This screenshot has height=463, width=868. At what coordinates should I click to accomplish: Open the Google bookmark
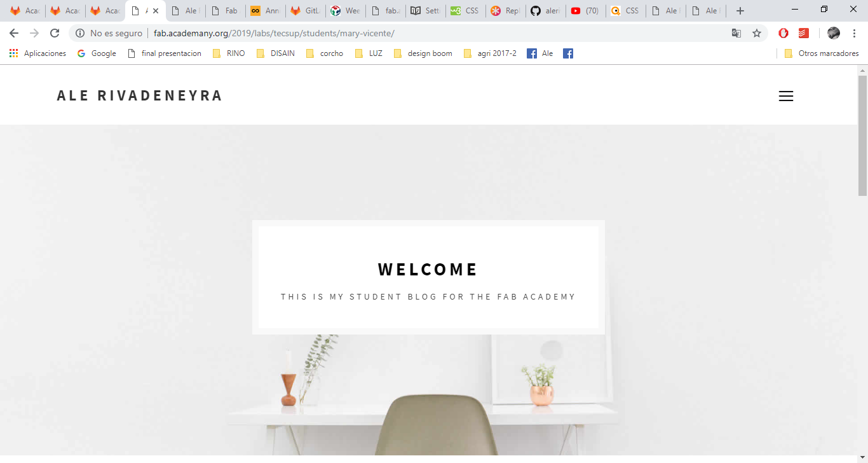[97, 53]
